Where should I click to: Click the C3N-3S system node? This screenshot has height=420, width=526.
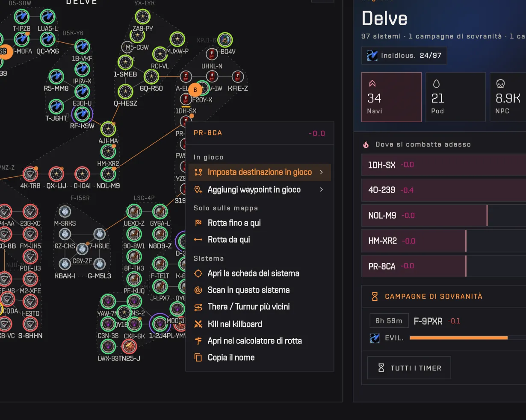tap(108, 324)
